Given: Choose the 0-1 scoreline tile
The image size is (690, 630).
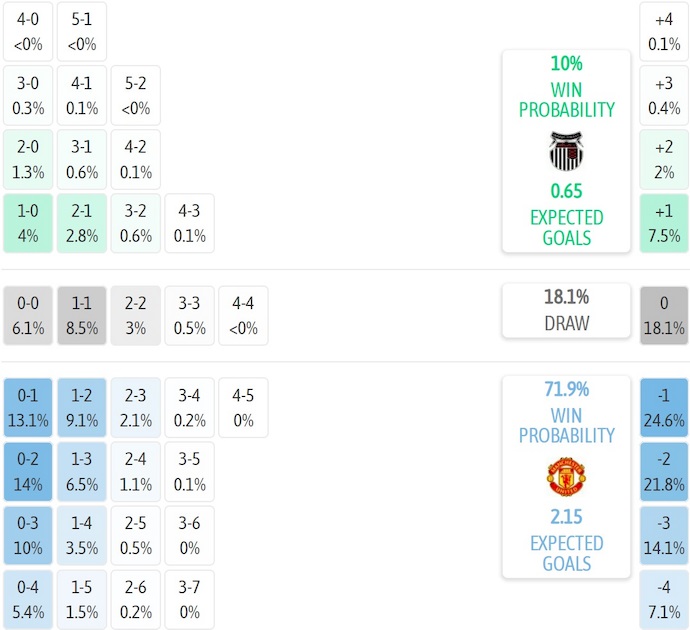Looking at the screenshot, I should pyautogui.click(x=28, y=407).
